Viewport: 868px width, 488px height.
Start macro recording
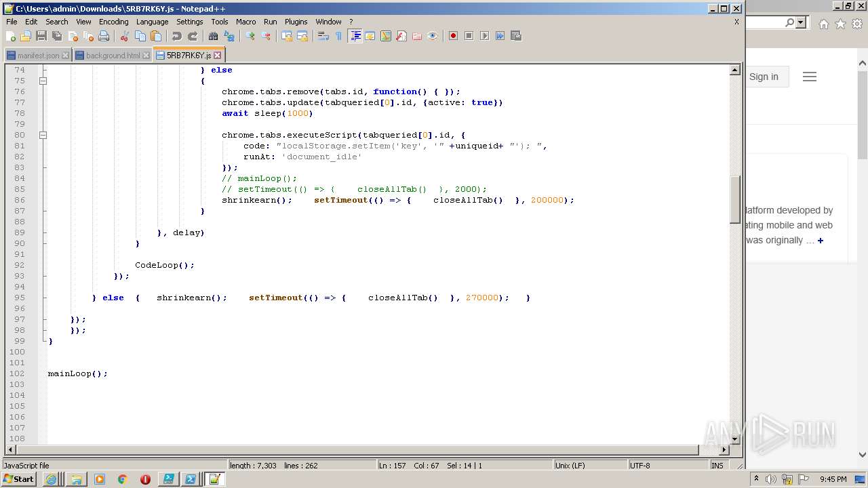454,36
